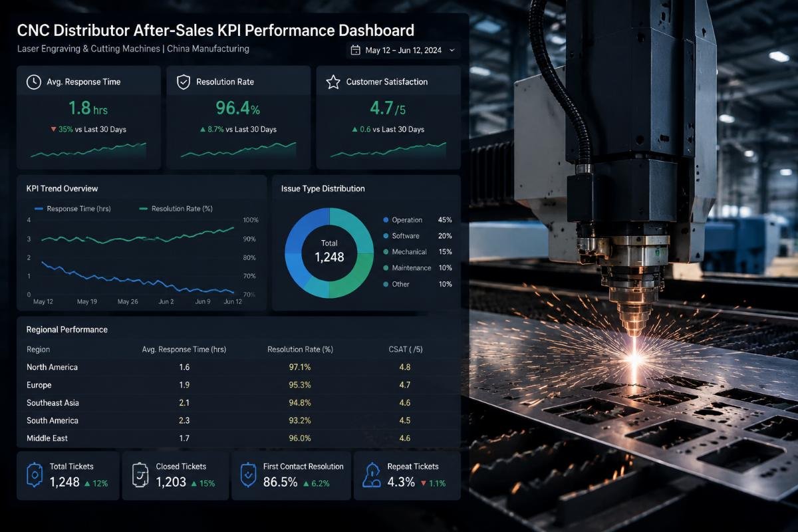Image resolution: width=798 pixels, height=532 pixels.
Task: Click the star icon beside Customer Satisfaction
Action: (333, 82)
